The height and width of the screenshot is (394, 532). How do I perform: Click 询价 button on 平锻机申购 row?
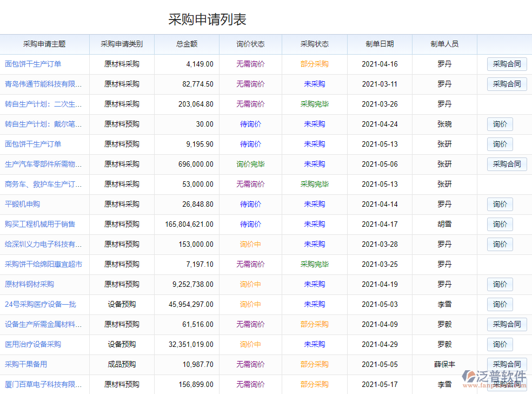(500, 204)
